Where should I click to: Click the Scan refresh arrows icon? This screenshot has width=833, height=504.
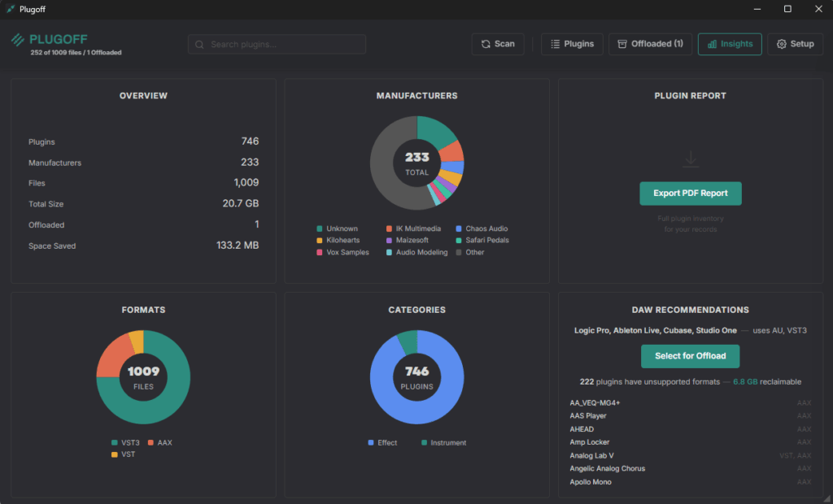[486, 44]
